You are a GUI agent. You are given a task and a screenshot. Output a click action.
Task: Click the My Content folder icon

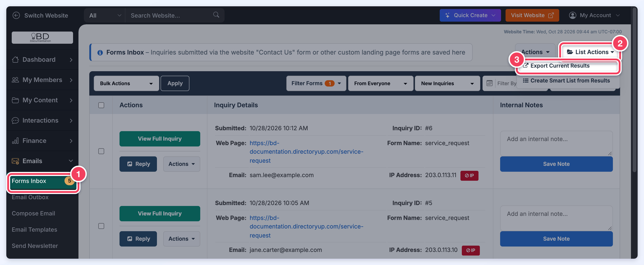[15, 100]
